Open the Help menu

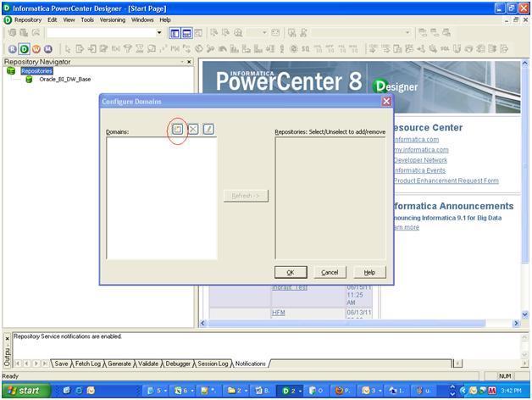pyautogui.click(x=165, y=20)
